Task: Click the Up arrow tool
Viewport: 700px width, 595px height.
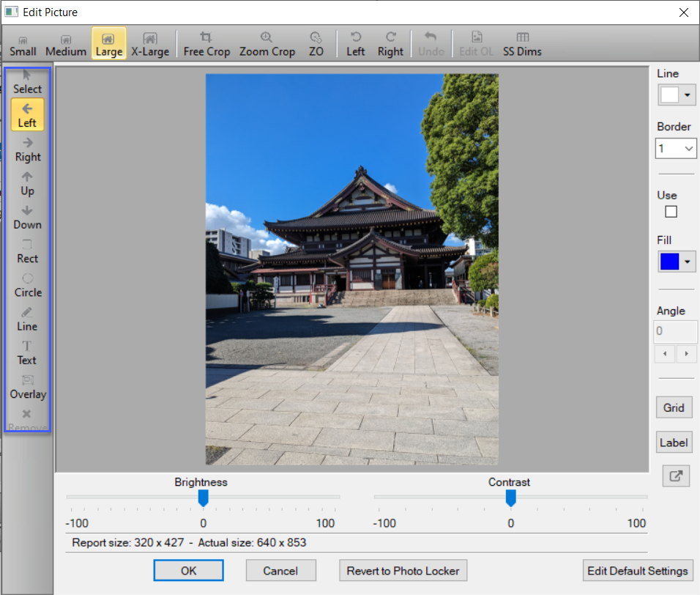Action: coord(27,183)
